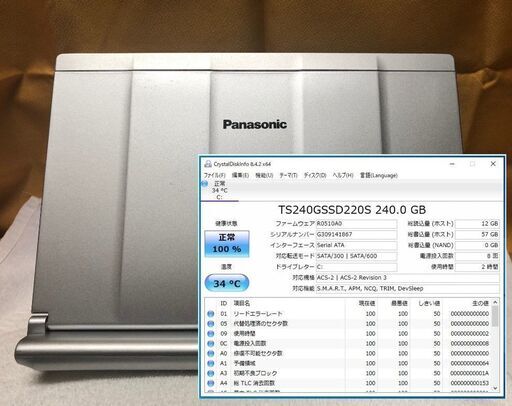Select the 初期不良ブロック attribute name
The image size is (512, 406).
click(x=255, y=373)
